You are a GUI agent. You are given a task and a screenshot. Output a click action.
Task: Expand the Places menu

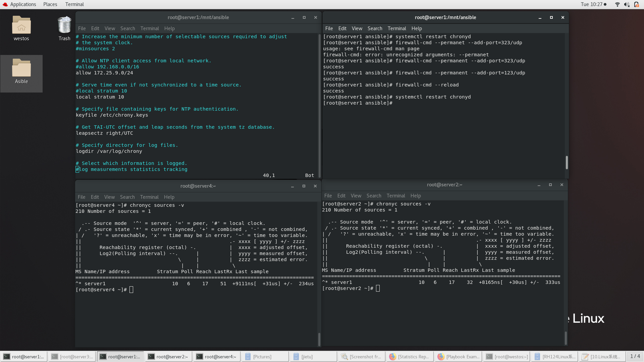50,4
